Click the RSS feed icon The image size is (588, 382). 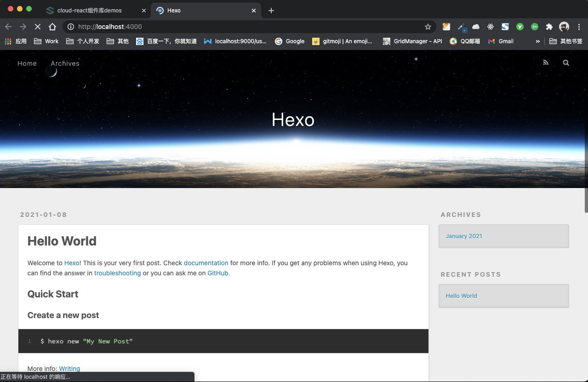[x=546, y=63]
